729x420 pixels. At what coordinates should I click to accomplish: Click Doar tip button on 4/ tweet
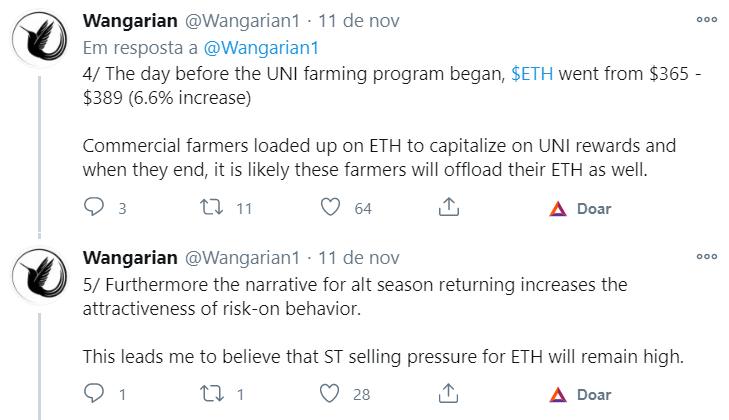580,208
